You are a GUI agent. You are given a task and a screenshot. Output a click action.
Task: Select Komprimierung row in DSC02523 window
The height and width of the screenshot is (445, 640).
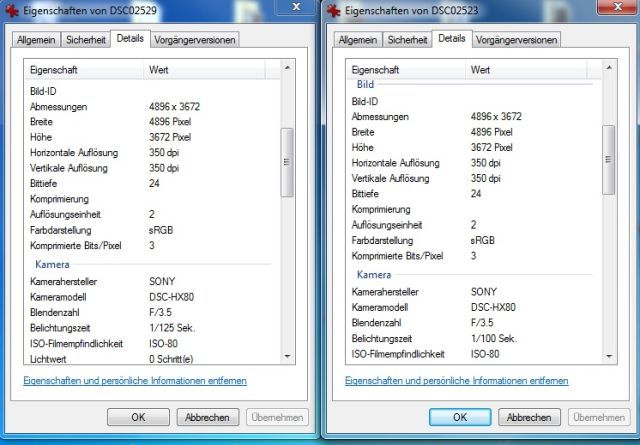click(474, 209)
